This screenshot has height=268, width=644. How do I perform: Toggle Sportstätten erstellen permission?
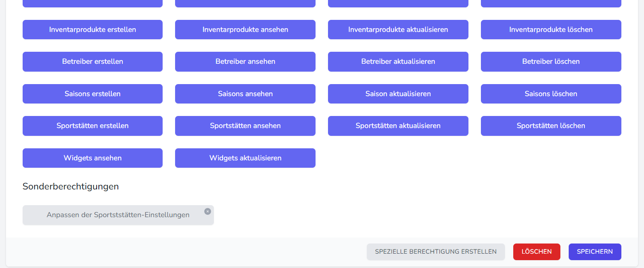click(92, 126)
